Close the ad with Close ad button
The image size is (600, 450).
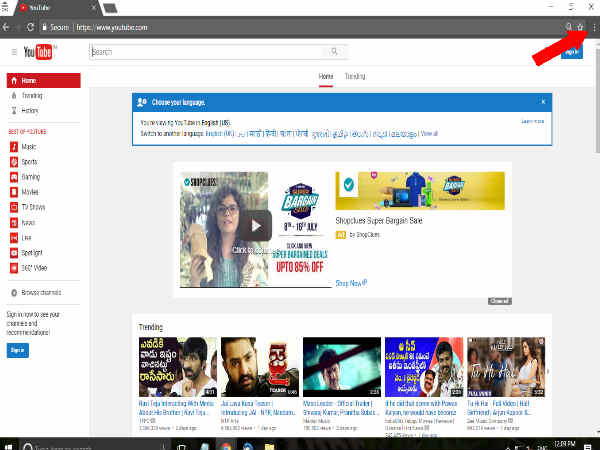[x=499, y=301]
